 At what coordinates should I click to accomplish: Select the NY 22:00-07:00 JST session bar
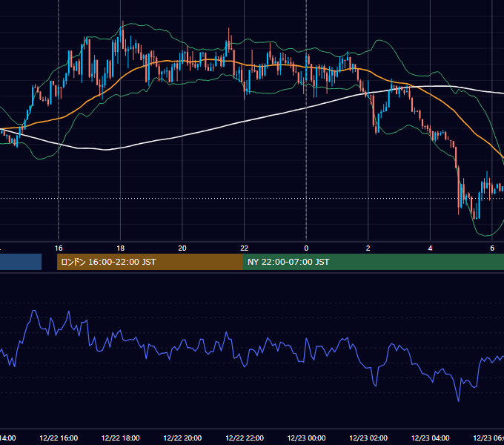tap(373, 262)
